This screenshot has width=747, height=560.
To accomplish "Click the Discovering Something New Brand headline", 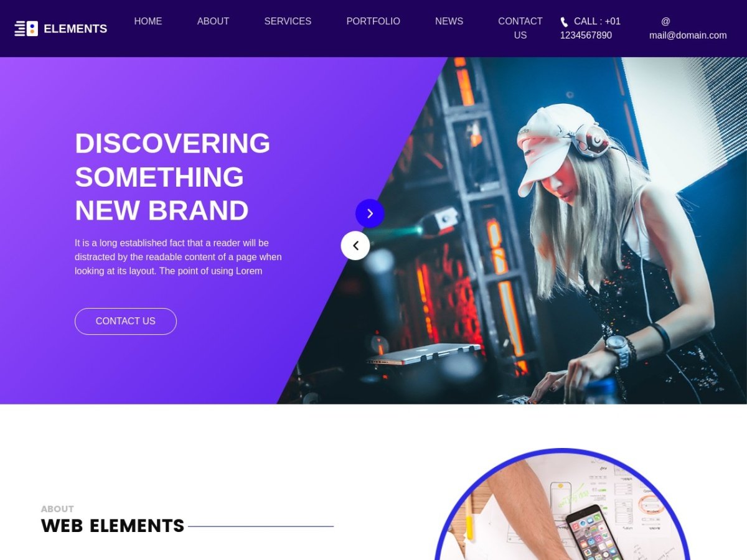I will coord(172,177).
